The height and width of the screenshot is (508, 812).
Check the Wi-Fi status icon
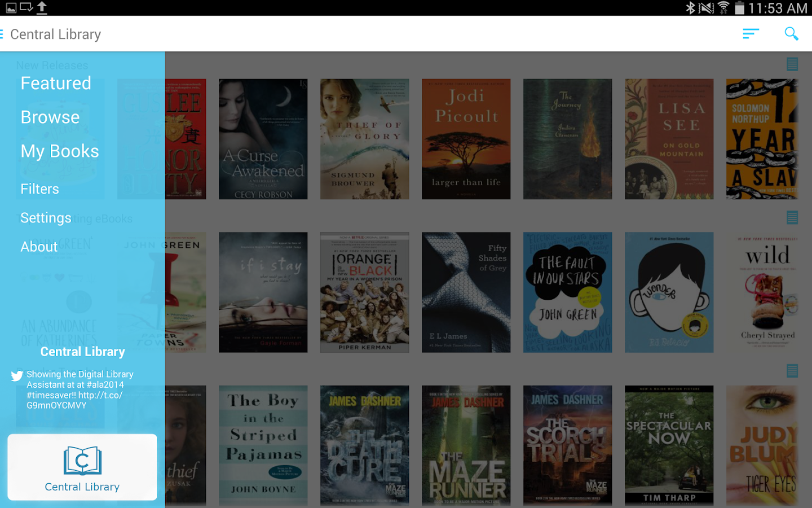click(x=723, y=8)
